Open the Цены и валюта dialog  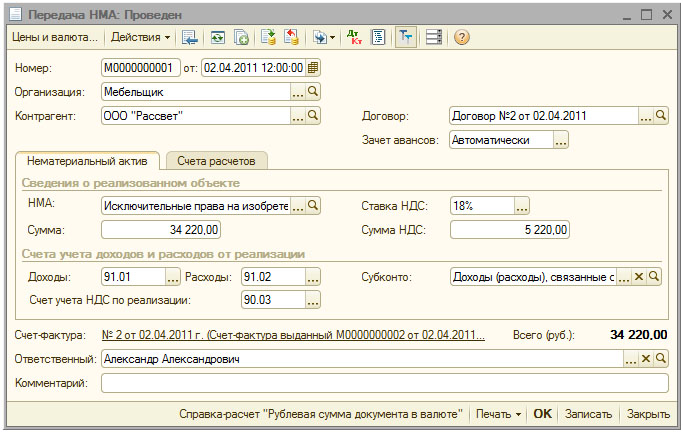(54, 37)
